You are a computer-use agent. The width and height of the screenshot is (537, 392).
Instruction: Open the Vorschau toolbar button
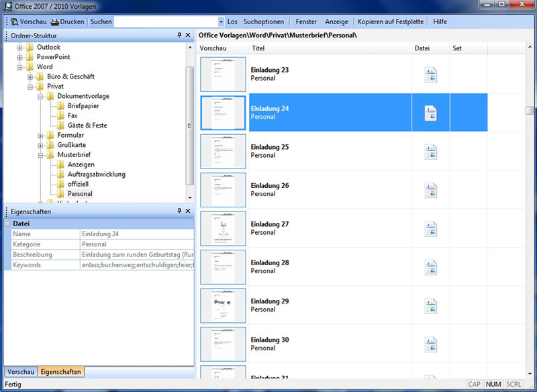29,21
